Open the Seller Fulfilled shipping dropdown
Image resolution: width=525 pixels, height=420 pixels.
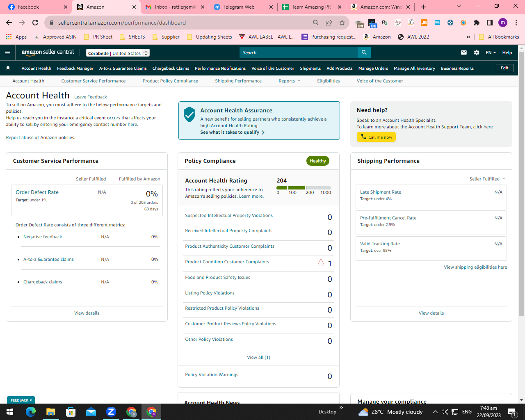click(487, 179)
